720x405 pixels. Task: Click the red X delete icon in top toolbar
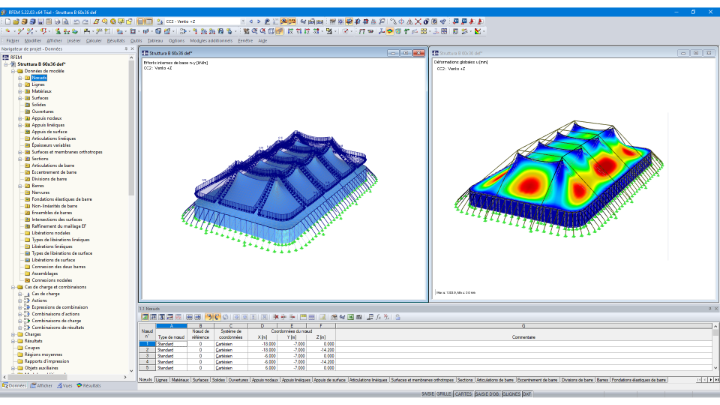coord(418,22)
